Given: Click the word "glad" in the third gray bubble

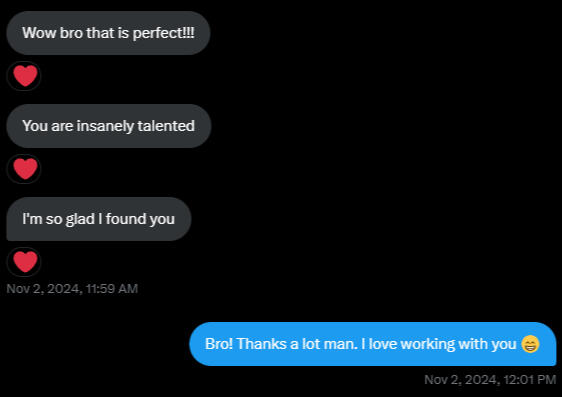Looking at the screenshot, I should (80, 219).
